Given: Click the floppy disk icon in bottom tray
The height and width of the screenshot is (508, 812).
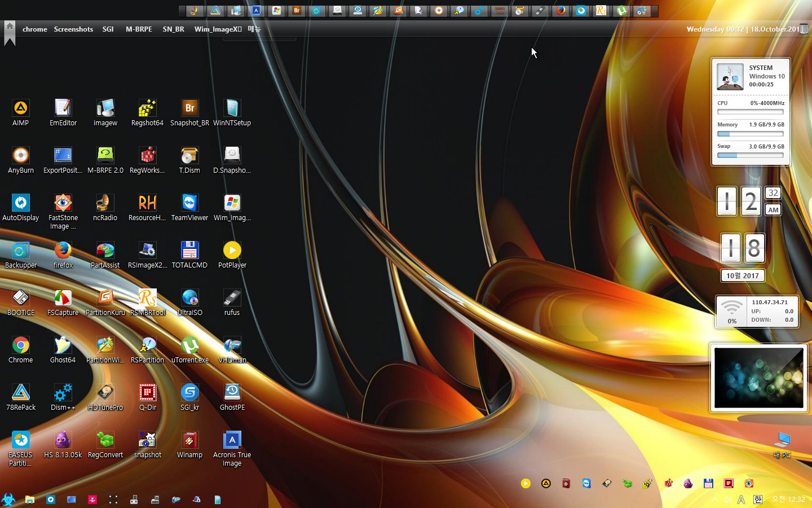Looking at the screenshot, I should pyautogui.click(x=708, y=483).
